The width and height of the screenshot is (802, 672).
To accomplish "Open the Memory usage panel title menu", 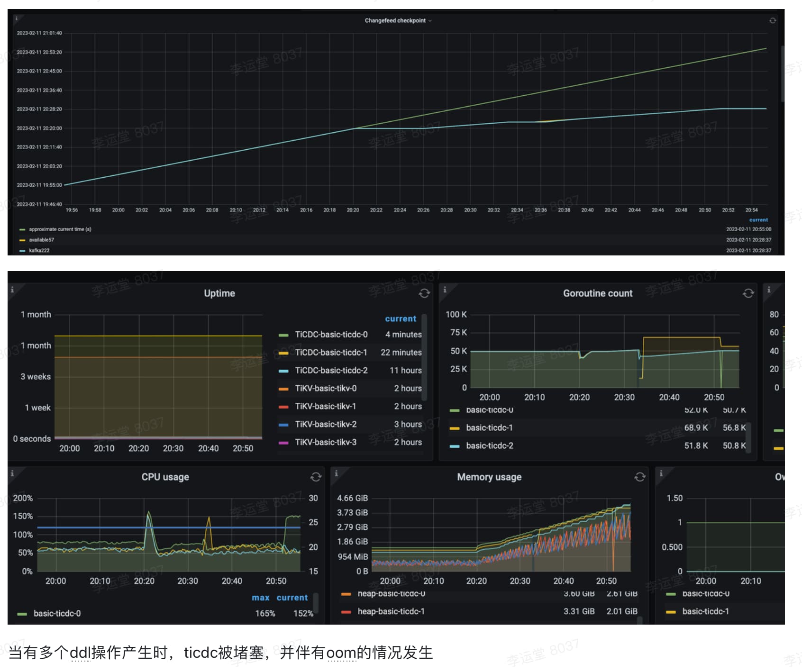I will (x=489, y=477).
